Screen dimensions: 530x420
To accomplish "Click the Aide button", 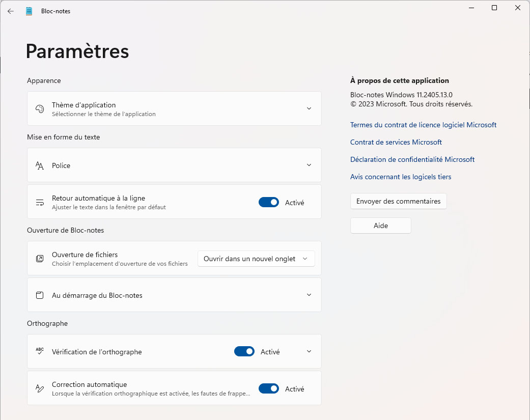I will tap(381, 226).
